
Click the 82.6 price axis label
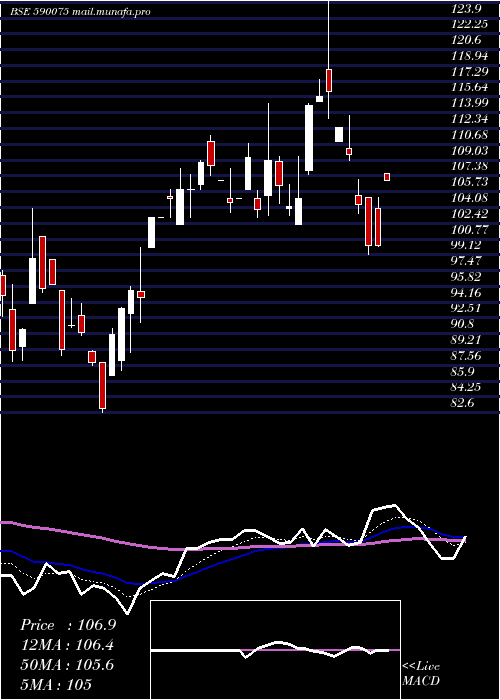(x=464, y=402)
